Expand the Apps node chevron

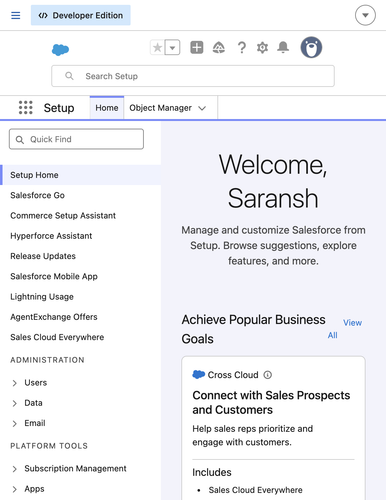click(14, 489)
